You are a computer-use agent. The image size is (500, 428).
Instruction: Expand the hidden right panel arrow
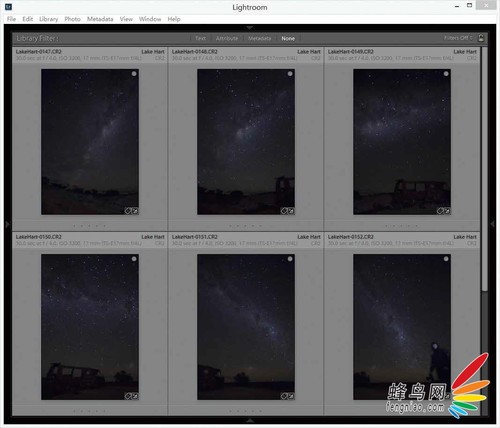492,224
